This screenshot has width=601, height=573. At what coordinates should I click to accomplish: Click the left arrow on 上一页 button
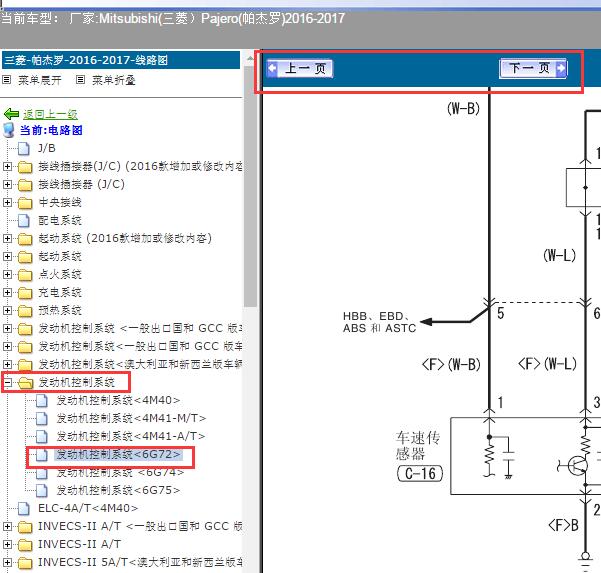(272, 68)
